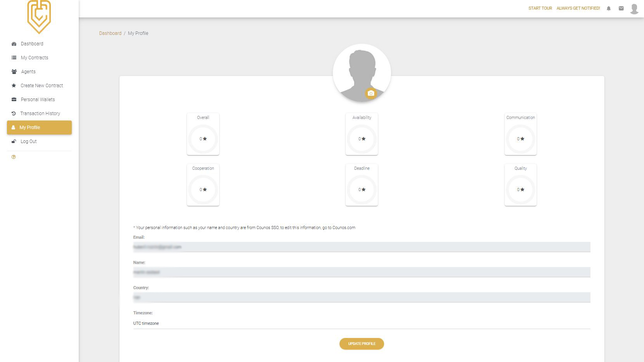Click the Quality rating card
The height and width of the screenshot is (362, 644).
521,185
